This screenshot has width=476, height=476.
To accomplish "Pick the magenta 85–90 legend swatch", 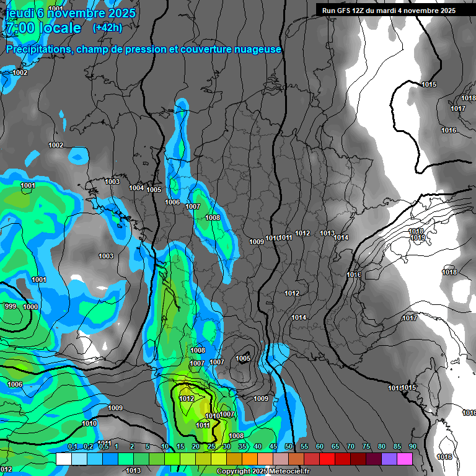I will point(405,459).
